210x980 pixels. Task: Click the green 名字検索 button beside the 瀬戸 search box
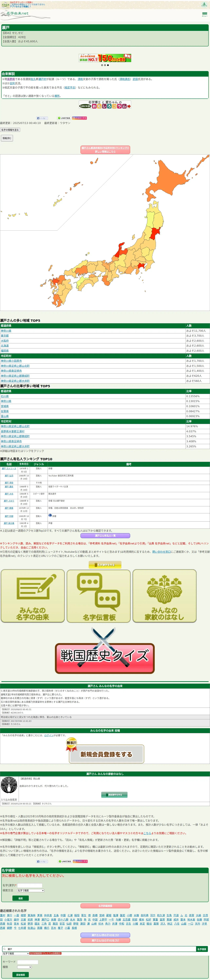coord(202,949)
